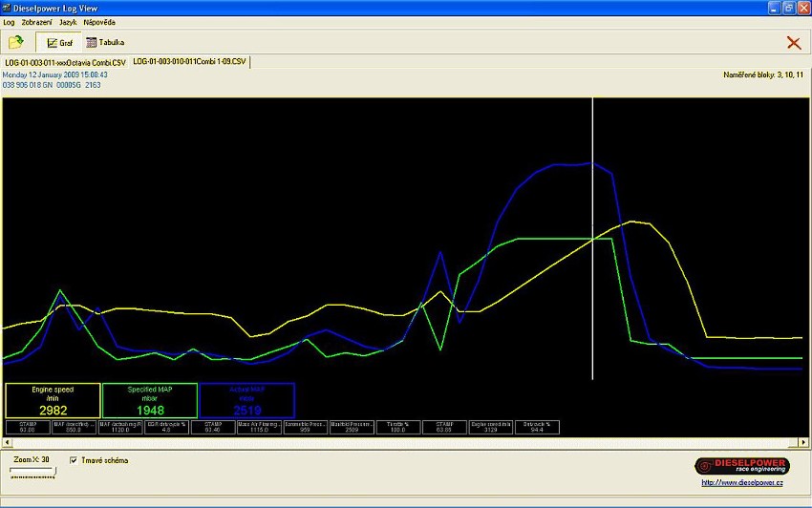
Task: Open the Jazyk language menu
Action: point(68,21)
